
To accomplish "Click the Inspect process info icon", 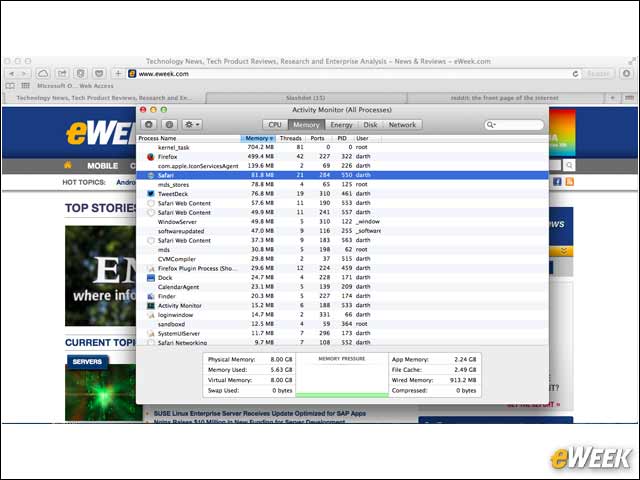I will [169, 124].
